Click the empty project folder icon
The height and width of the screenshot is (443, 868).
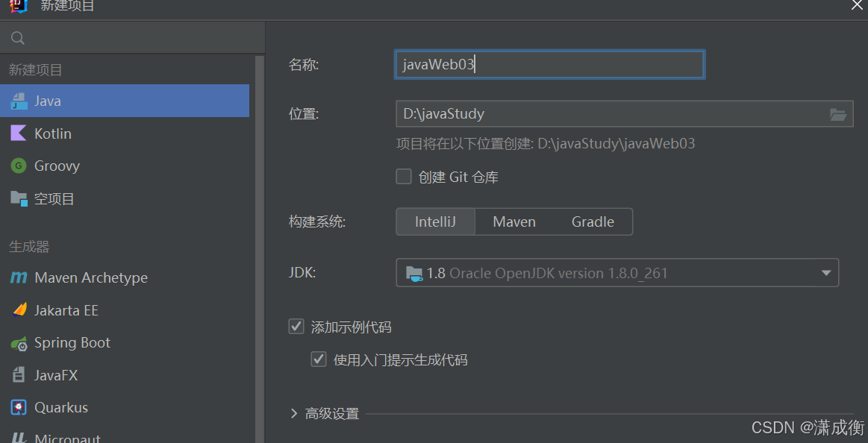tap(19, 198)
